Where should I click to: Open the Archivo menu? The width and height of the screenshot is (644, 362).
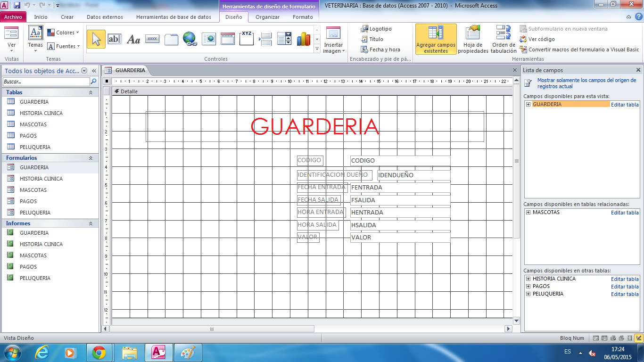pos(13,17)
